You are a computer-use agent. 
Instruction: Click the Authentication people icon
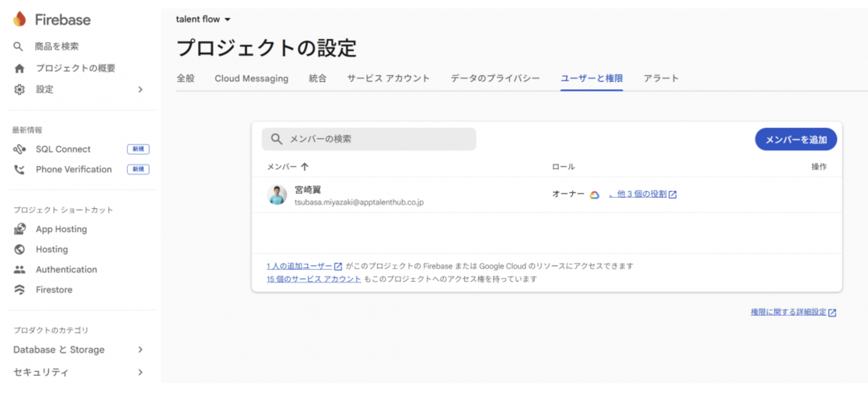click(19, 269)
